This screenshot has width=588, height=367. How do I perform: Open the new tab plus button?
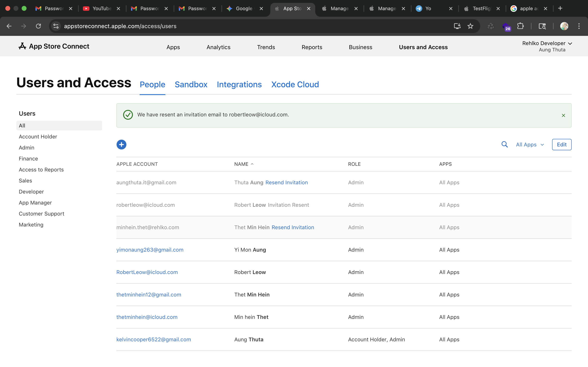click(560, 9)
